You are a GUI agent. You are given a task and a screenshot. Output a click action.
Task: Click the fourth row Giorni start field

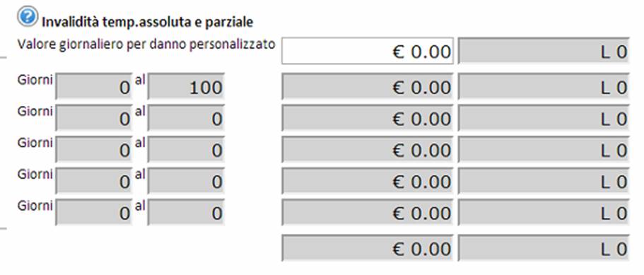(93, 181)
